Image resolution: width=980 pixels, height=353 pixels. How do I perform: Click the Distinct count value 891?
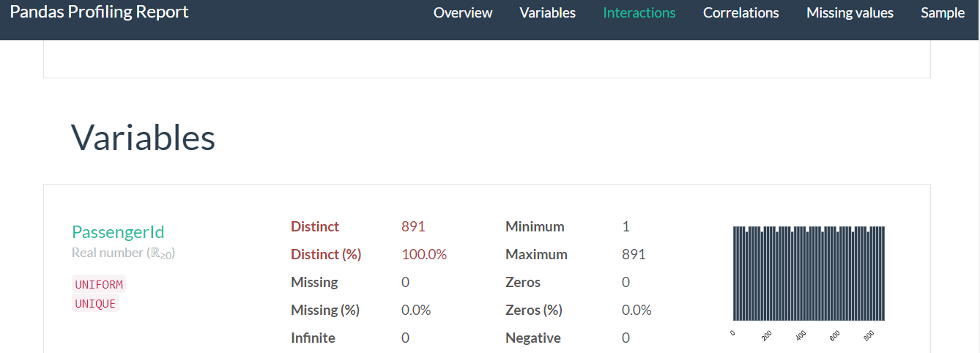413,226
